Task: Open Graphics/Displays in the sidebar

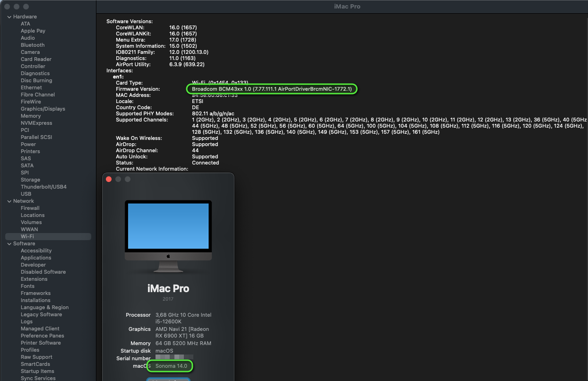Action: [43, 109]
